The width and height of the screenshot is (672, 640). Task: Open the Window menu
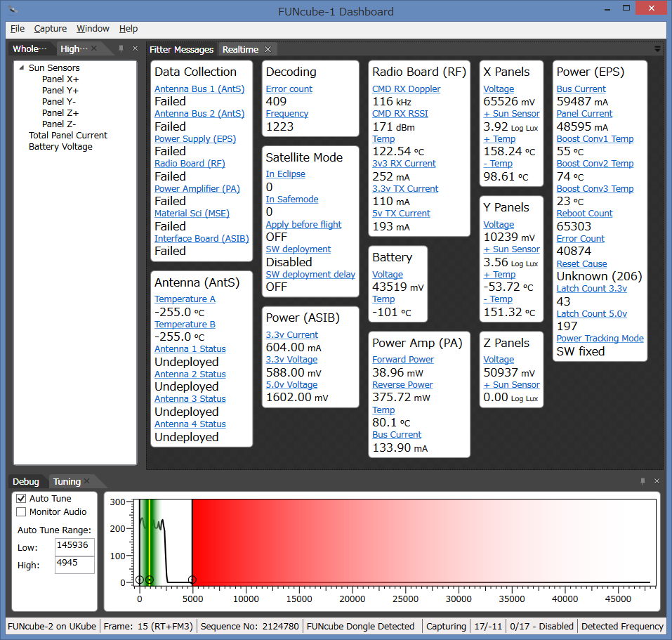pyautogui.click(x=93, y=29)
